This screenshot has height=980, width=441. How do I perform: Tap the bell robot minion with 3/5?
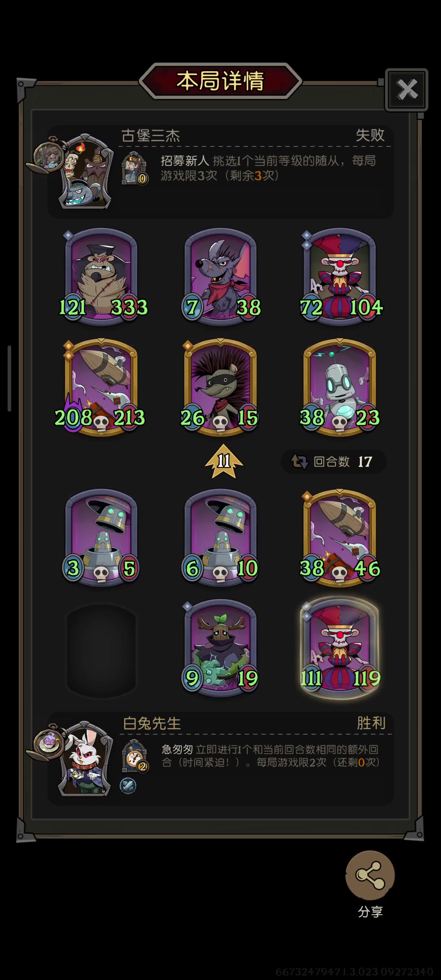tap(101, 538)
